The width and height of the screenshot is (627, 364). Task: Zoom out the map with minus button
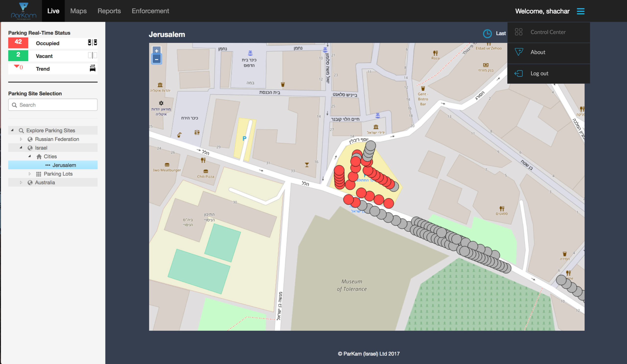157,59
